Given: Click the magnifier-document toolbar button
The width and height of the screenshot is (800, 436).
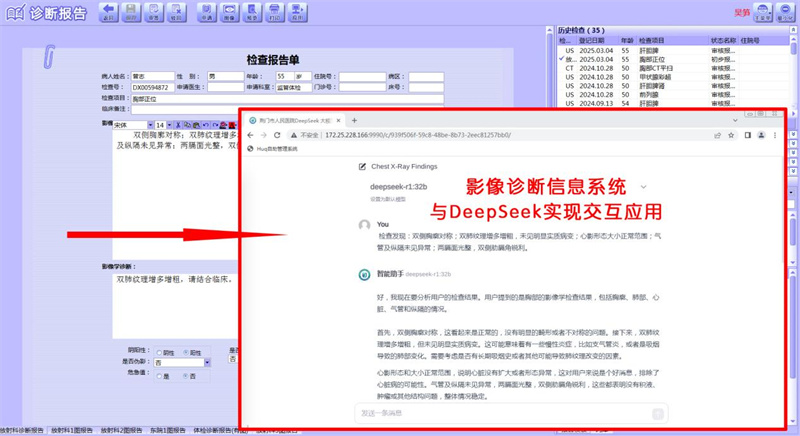Looking at the screenshot, I should 252,12.
